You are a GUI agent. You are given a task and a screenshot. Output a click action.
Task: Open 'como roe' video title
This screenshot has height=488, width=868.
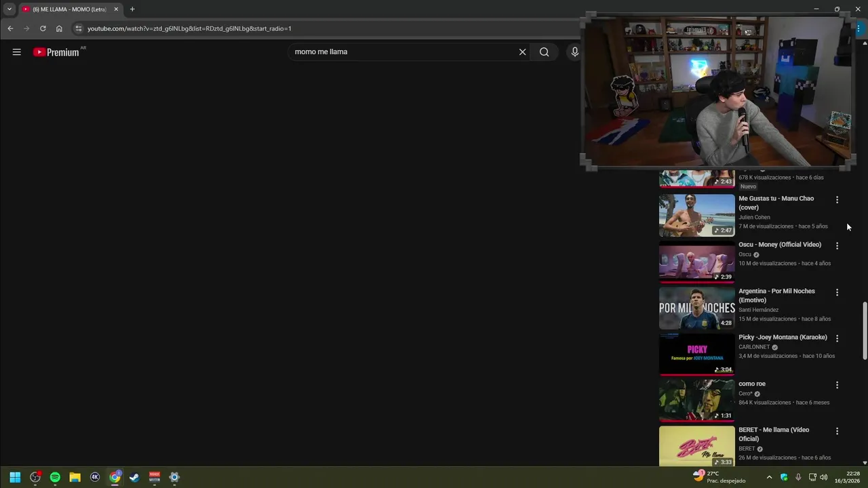pos(752,384)
